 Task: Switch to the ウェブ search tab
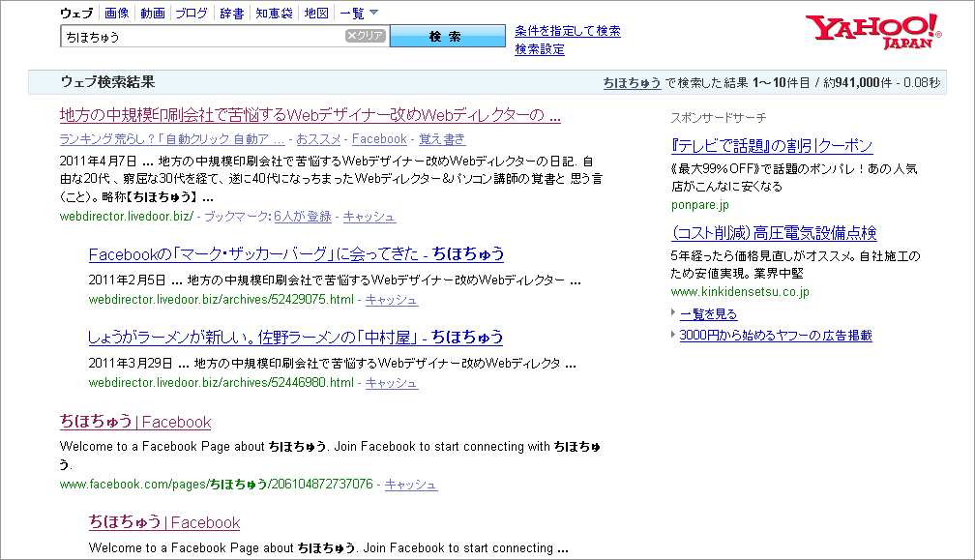point(76,13)
